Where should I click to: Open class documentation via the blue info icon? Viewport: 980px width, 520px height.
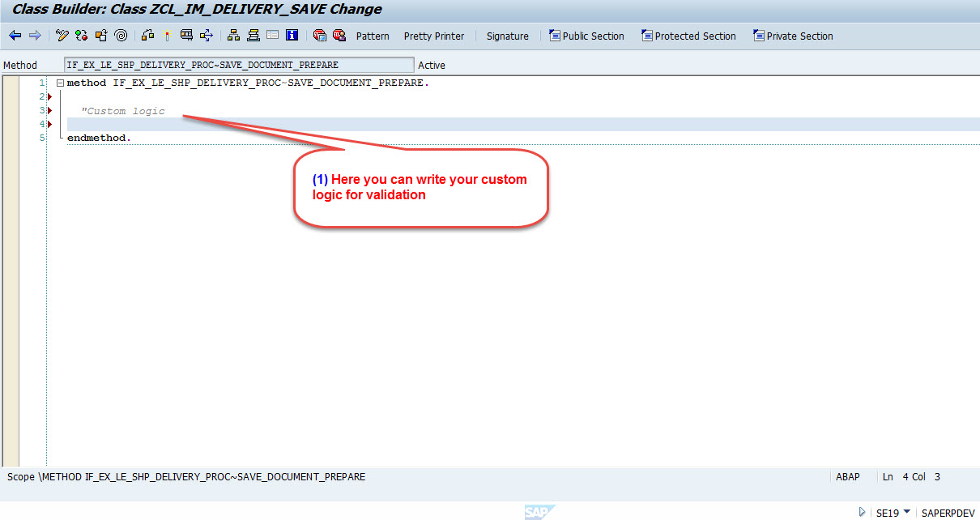291,36
